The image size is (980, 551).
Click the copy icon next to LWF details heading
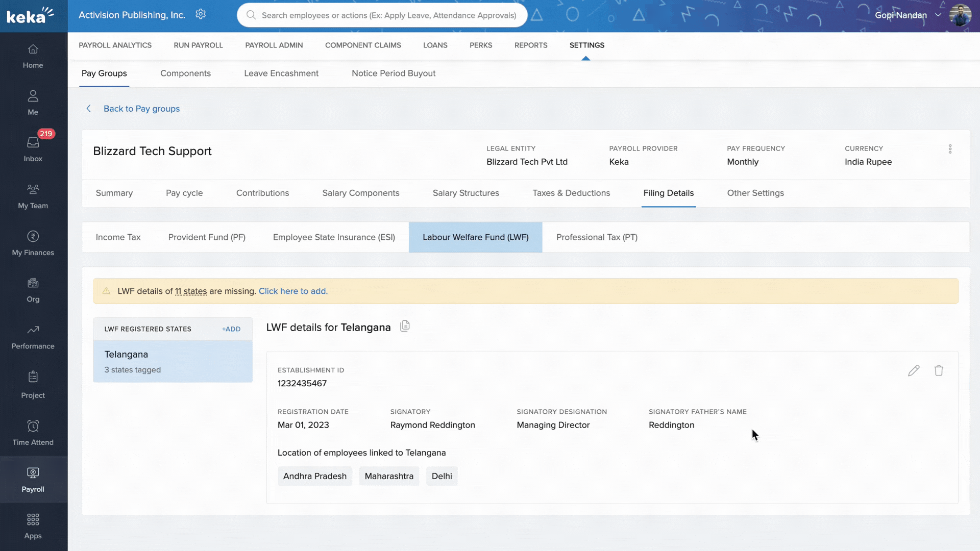click(x=405, y=326)
